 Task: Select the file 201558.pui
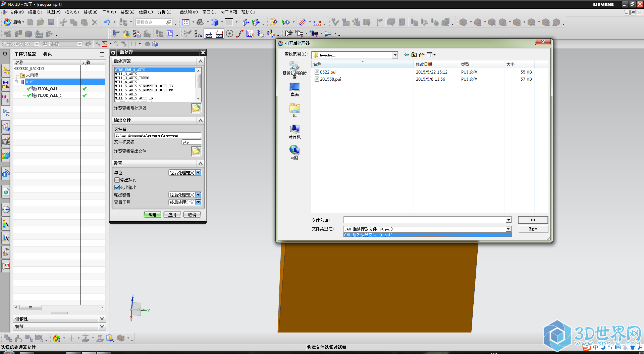(x=330, y=79)
